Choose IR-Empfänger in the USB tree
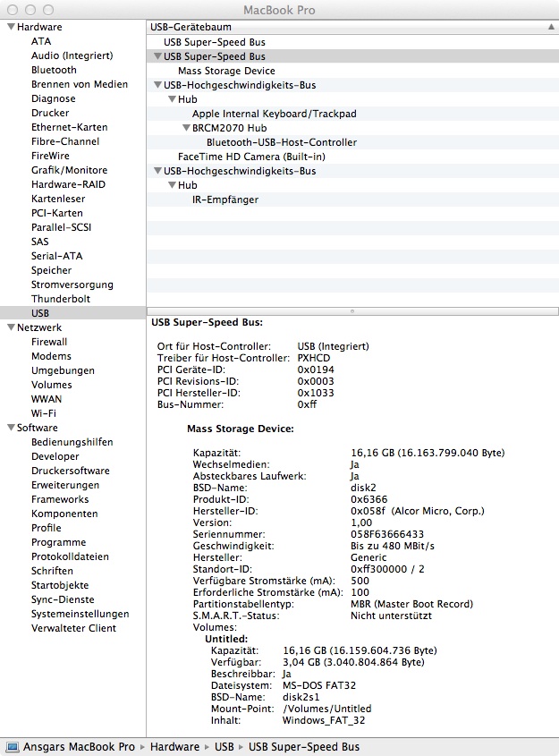 (x=224, y=200)
